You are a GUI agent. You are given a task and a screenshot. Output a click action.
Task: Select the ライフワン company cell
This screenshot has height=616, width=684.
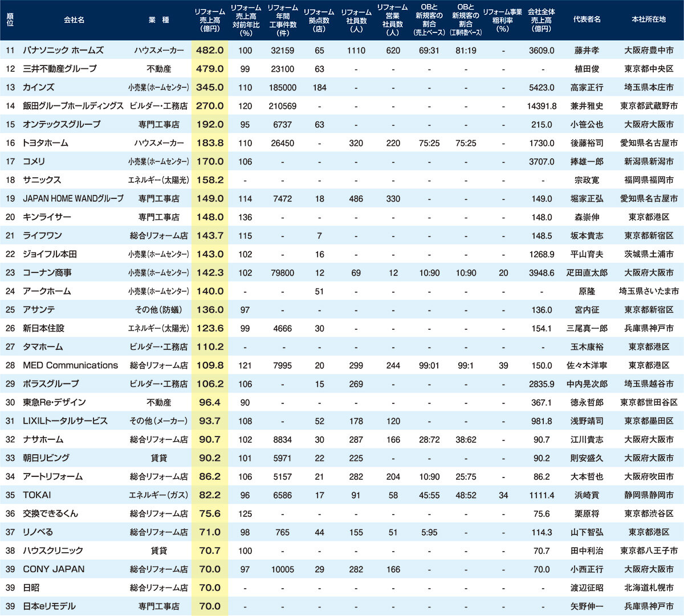pyautogui.click(x=42, y=235)
